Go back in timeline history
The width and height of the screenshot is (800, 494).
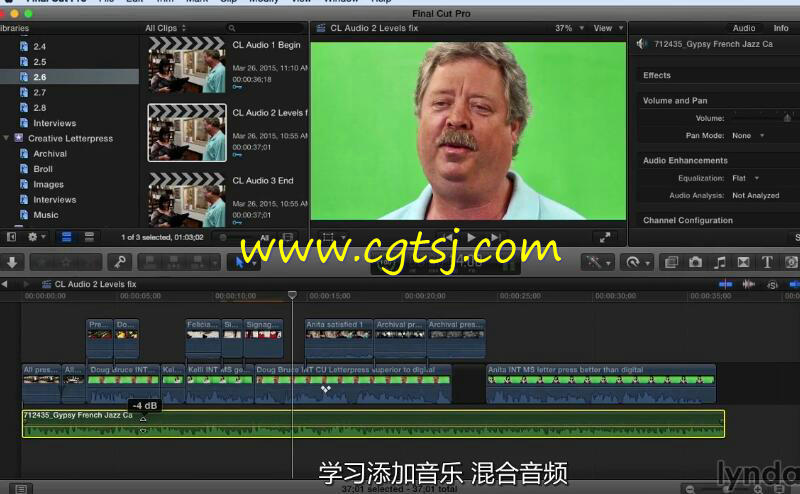coord(5,284)
